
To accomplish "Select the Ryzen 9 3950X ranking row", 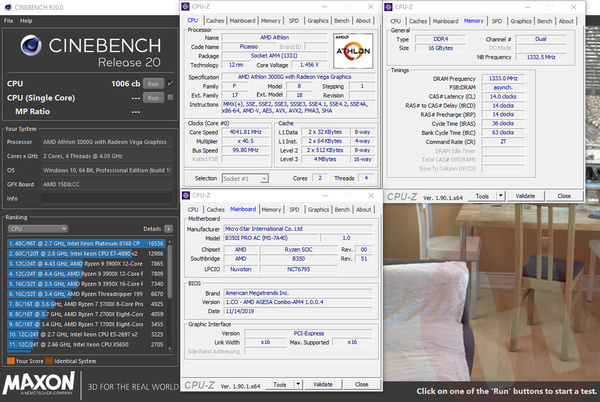I will coord(86,284).
